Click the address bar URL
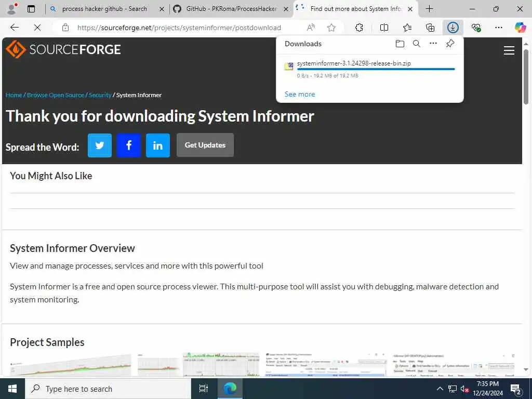 tap(179, 28)
